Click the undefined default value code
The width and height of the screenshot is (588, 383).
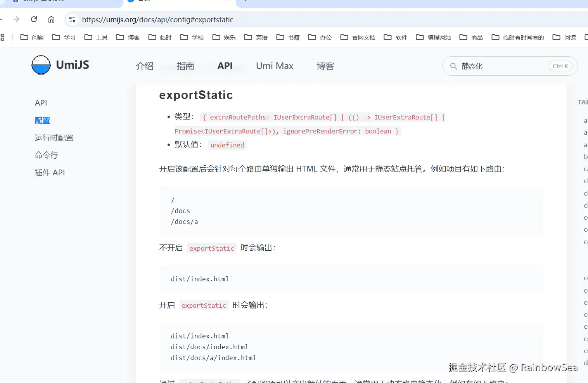(x=227, y=145)
